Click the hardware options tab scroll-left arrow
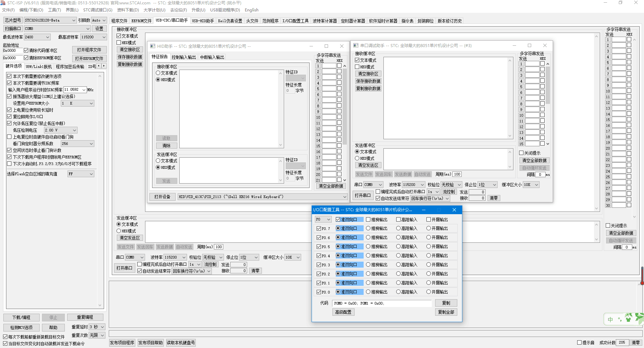644x348 pixels. tap(99, 66)
